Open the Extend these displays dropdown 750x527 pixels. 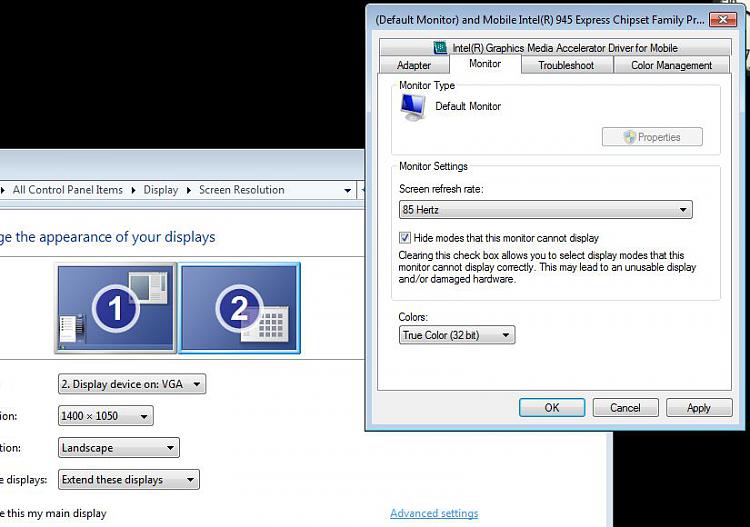[x=129, y=480]
